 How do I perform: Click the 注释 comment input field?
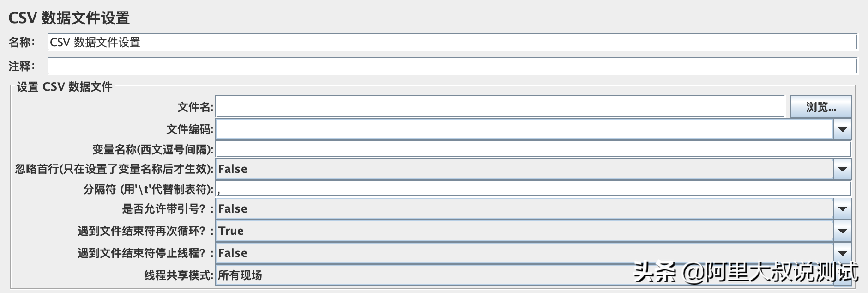coord(452,66)
